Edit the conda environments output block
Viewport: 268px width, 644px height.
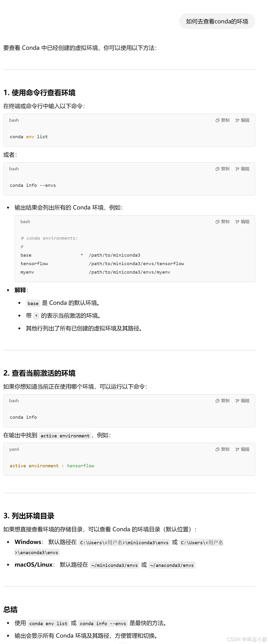(x=242, y=222)
